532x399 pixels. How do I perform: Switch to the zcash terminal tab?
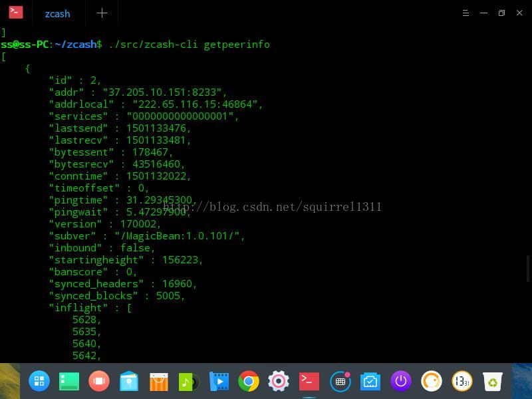coord(57,13)
